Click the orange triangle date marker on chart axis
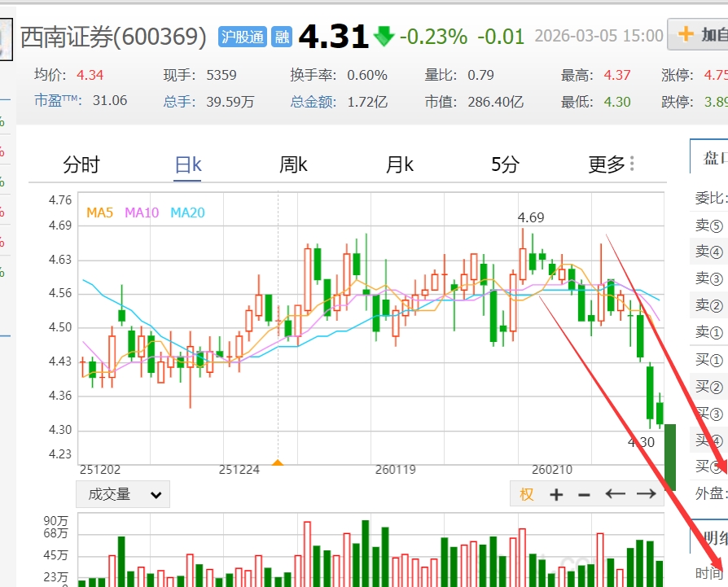The image size is (728, 587). 278,462
